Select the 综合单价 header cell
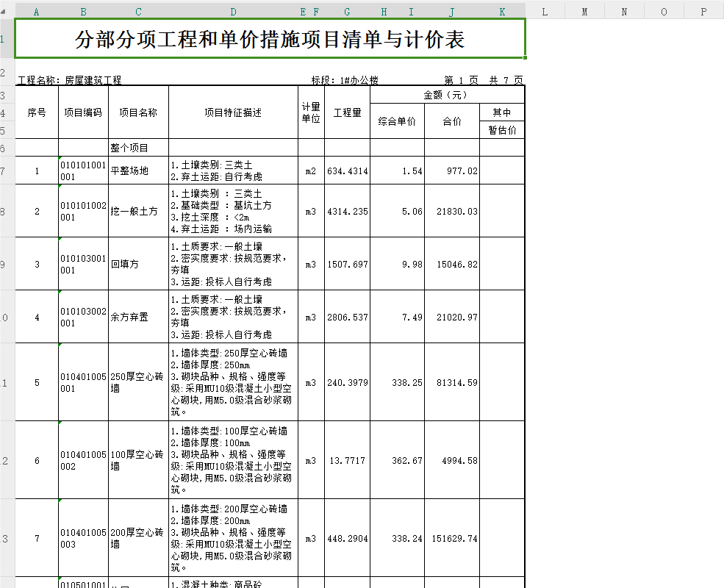724x588 pixels. [397, 121]
